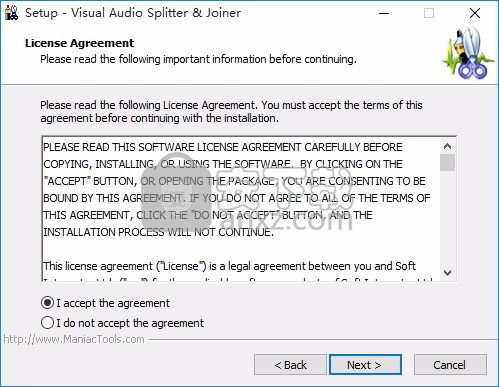Click the license scroll up arrow
This screenshot has width=499, height=387.
point(447,146)
